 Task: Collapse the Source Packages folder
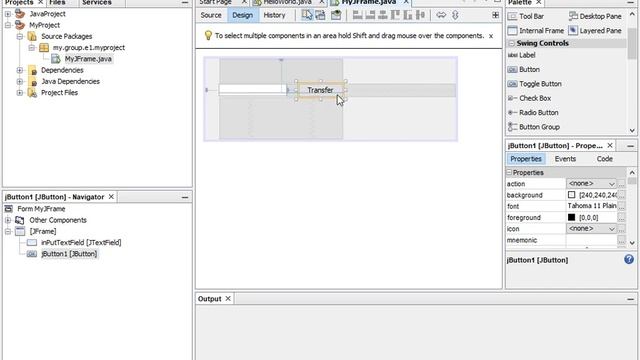[x=20, y=36]
